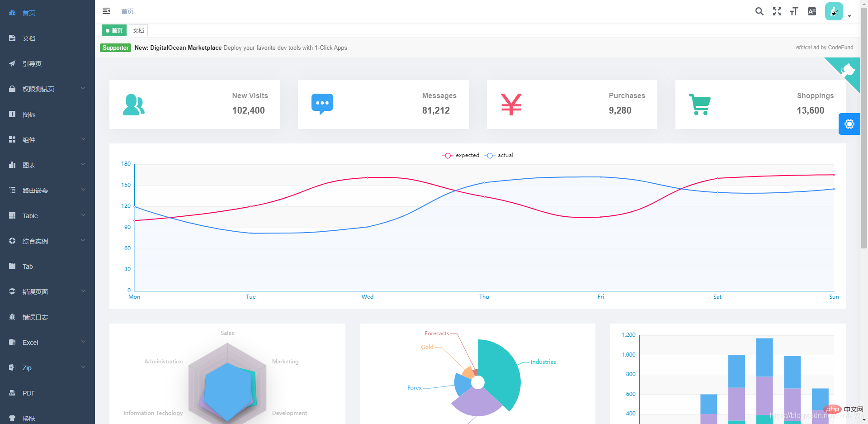This screenshot has width=868, height=424.
Task: Expand the 权限测试页 submenu arrow
Action: point(83,88)
